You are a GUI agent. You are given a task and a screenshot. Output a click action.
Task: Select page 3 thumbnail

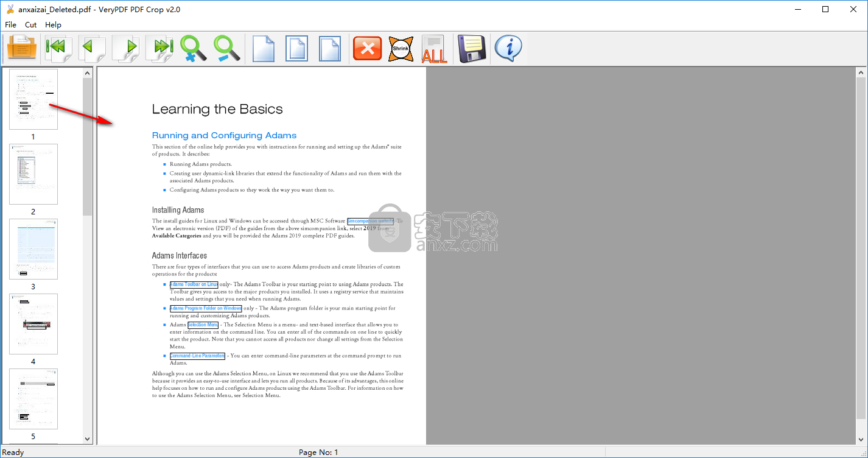[33, 249]
